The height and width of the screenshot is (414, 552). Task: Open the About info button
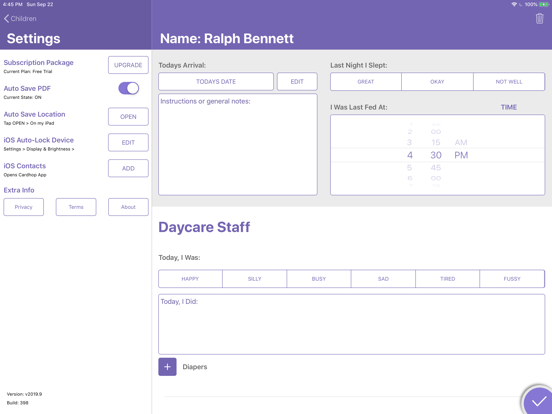tap(128, 207)
